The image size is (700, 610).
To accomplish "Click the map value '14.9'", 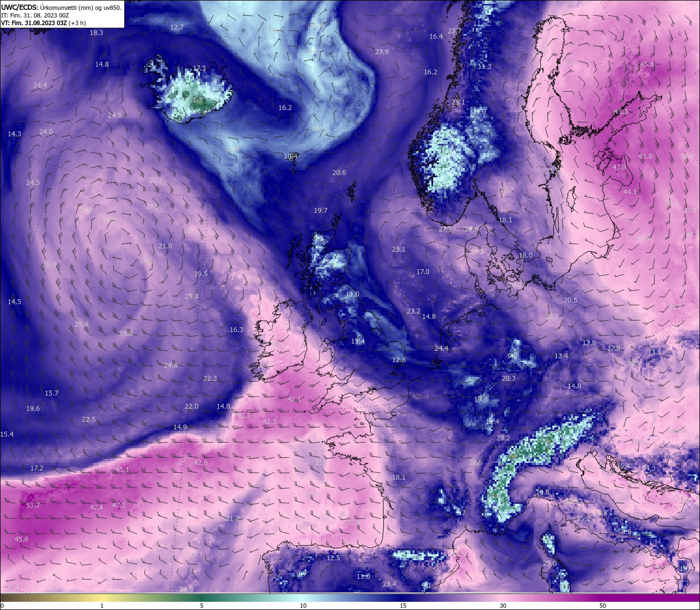I will click(x=180, y=427).
